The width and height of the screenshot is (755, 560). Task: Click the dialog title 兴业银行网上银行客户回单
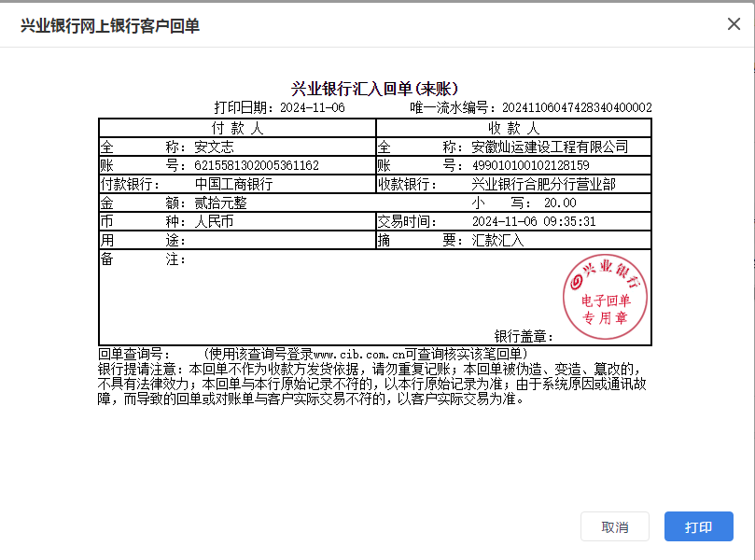coord(110,25)
